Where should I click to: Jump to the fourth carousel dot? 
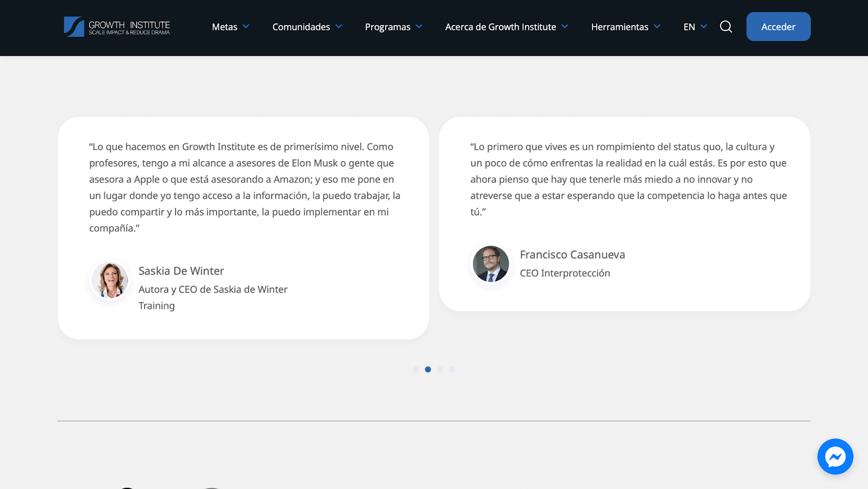(x=452, y=370)
